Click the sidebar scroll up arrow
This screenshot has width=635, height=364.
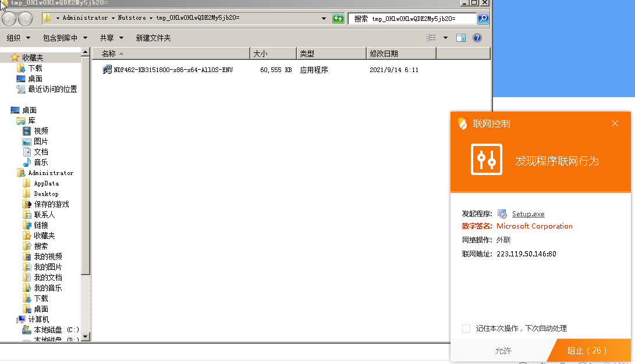point(85,52)
